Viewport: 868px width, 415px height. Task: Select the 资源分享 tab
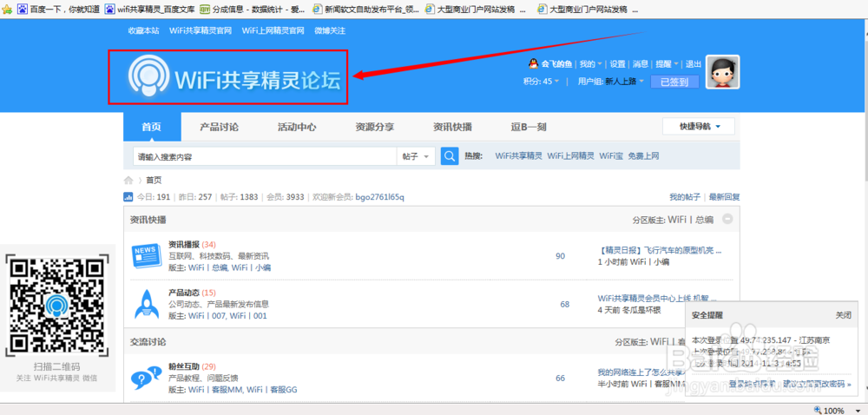[x=375, y=127]
